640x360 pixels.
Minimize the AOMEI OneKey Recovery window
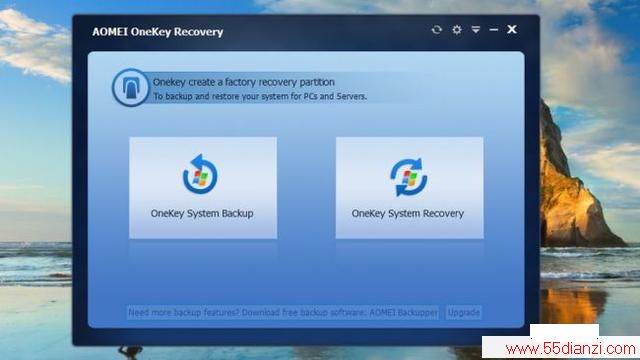click(x=493, y=29)
